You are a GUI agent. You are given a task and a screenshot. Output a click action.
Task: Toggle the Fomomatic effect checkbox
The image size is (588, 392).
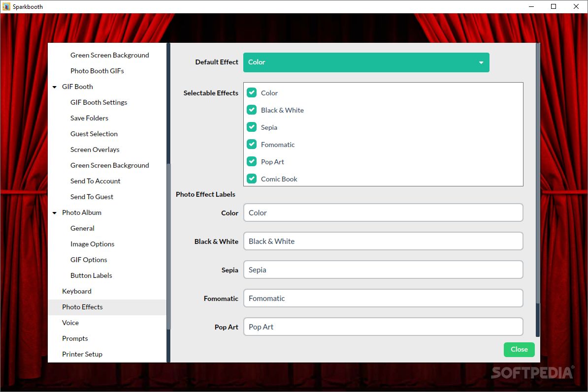coord(252,144)
